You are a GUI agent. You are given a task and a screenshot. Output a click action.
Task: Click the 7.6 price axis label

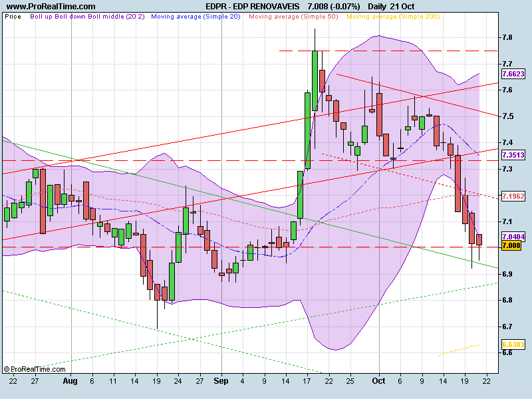pos(507,90)
